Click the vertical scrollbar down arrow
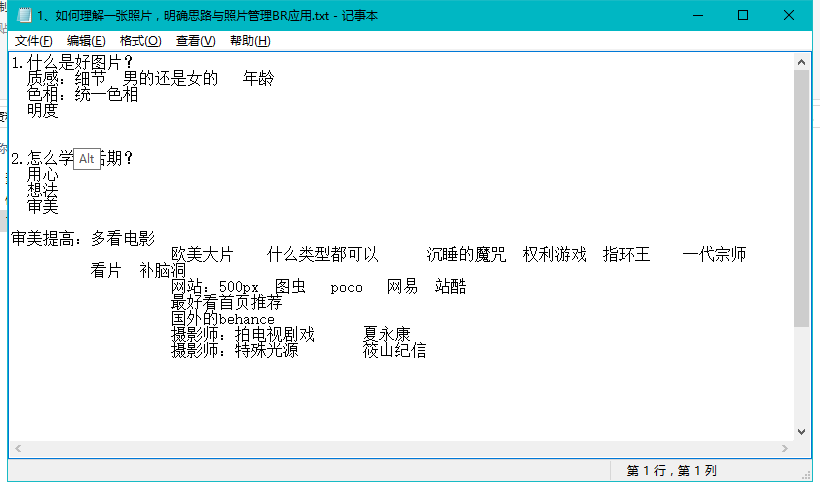The image size is (820, 489). tap(801, 431)
